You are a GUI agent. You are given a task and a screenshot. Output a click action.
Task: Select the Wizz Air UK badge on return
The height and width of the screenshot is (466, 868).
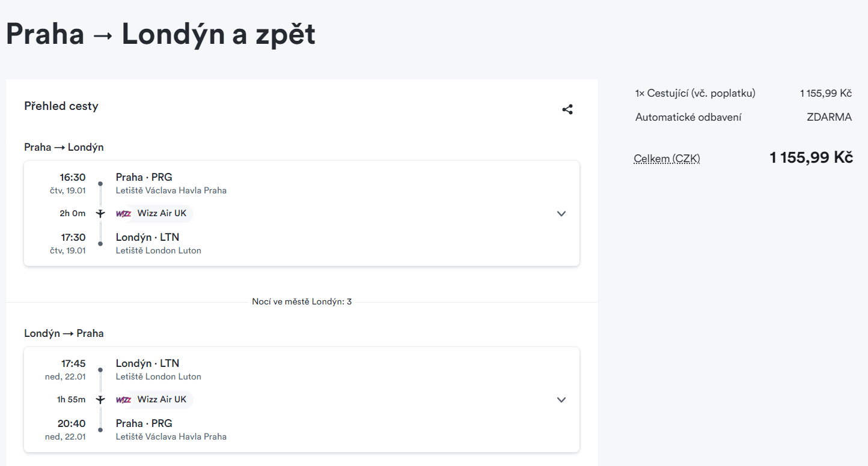coord(154,400)
